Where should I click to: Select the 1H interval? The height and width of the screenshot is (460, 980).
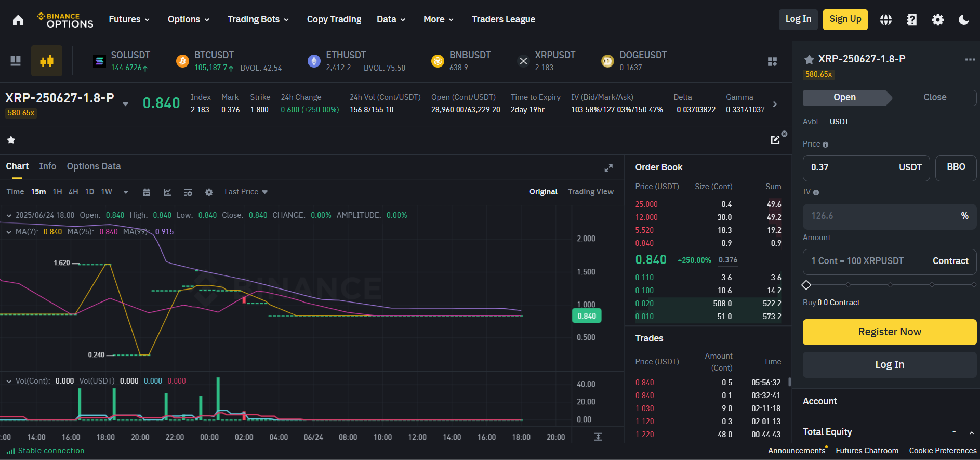pyautogui.click(x=57, y=192)
